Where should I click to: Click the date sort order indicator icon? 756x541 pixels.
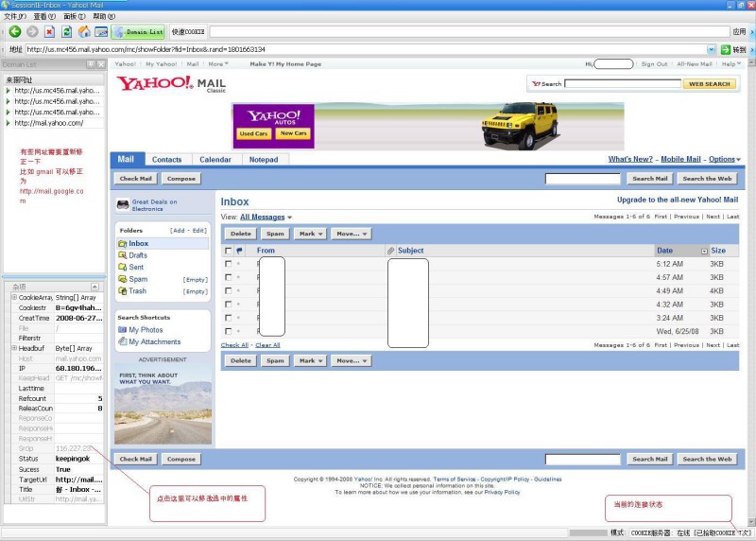(704, 251)
